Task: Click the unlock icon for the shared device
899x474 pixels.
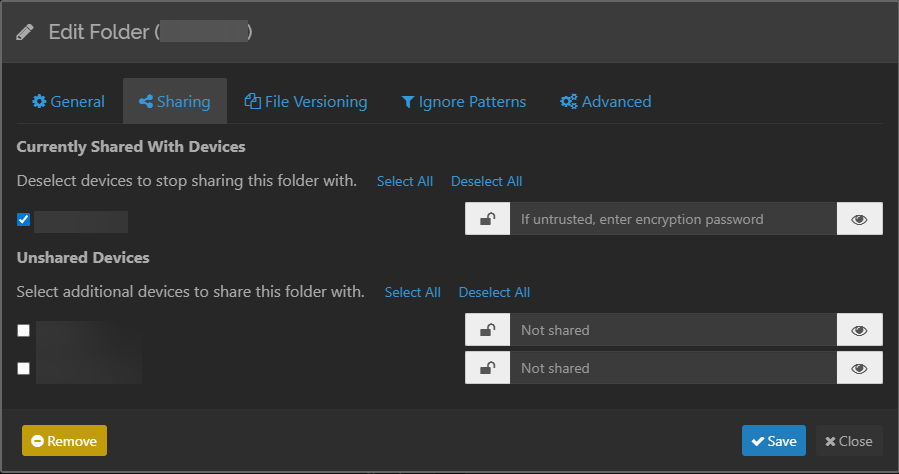Action: click(487, 219)
